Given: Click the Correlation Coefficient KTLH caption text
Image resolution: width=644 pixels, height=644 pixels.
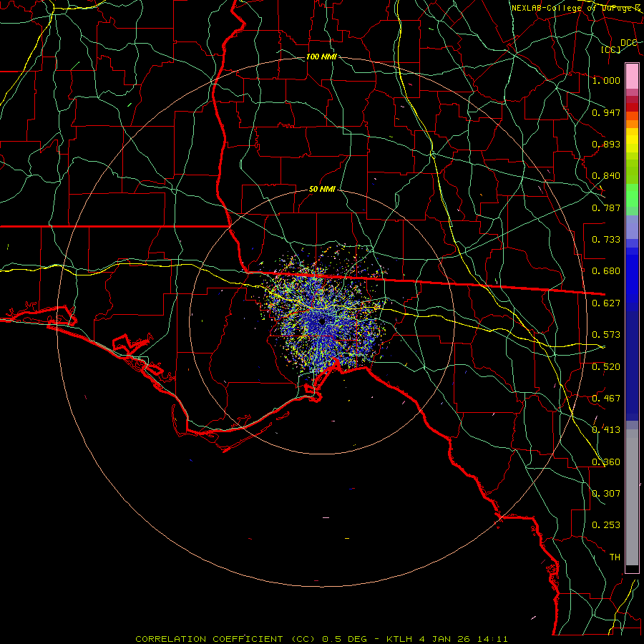Looking at the screenshot, I should tap(321, 639).
